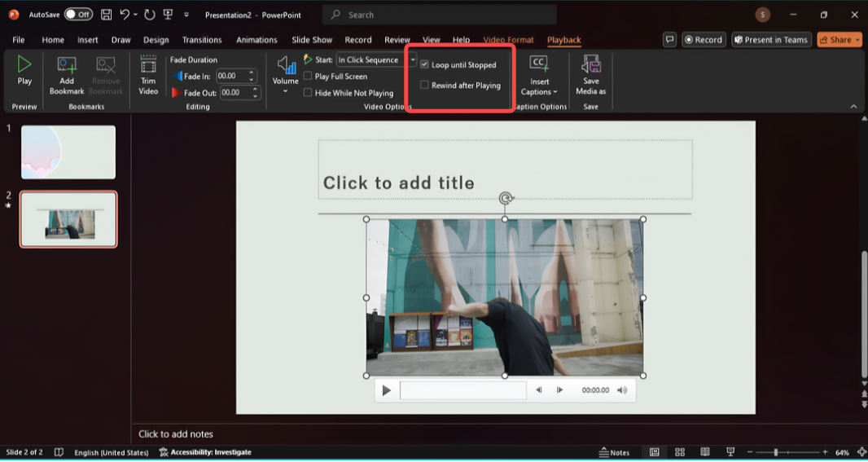This screenshot has height=462, width=868.
Task: Click the rotate handle above video
Action: (x=505, y=198)
